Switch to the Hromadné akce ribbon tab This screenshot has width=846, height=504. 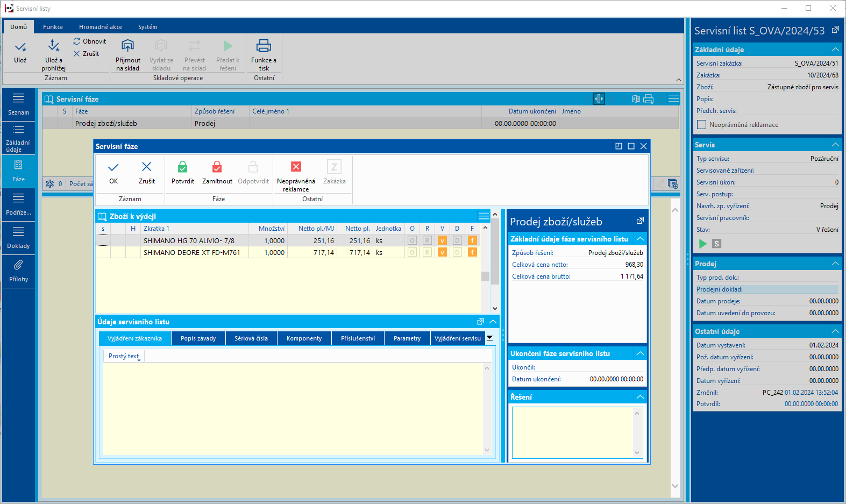coord(101,27)
